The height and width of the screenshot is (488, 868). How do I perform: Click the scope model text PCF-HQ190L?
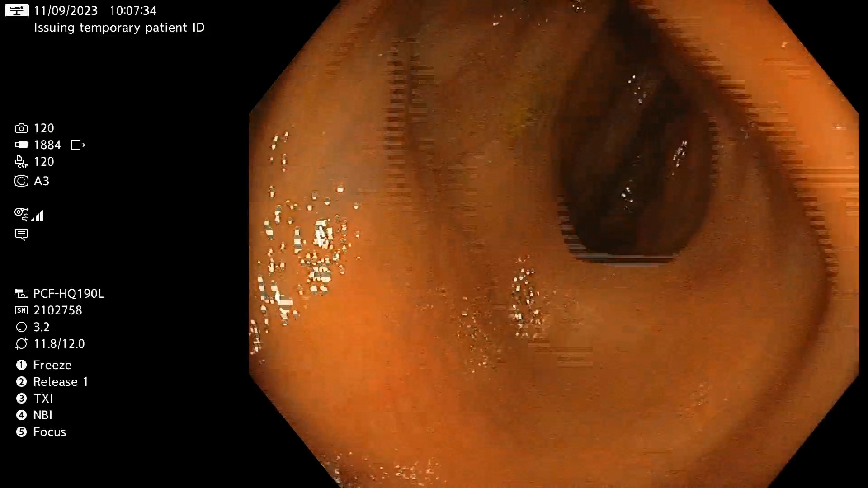[x=69, y=294]
